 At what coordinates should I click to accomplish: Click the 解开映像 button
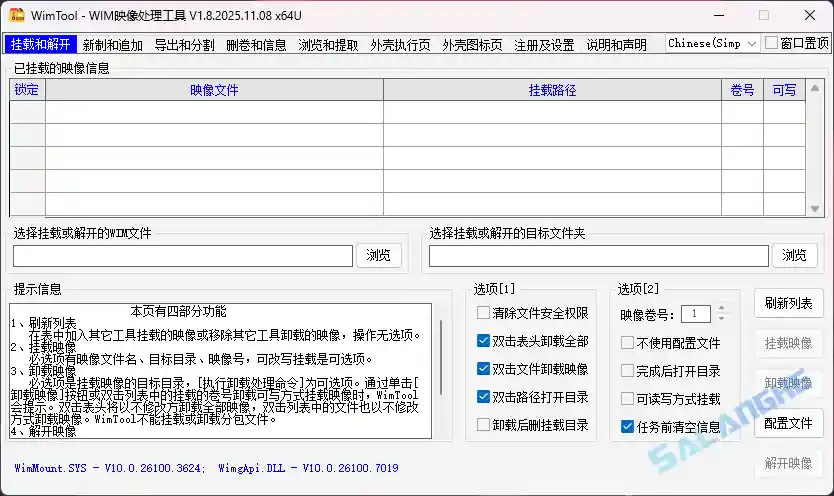pos(788,464)
